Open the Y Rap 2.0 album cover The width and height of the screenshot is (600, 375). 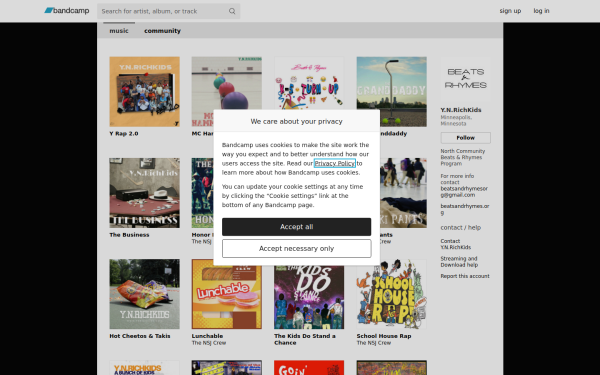(145, 92)
